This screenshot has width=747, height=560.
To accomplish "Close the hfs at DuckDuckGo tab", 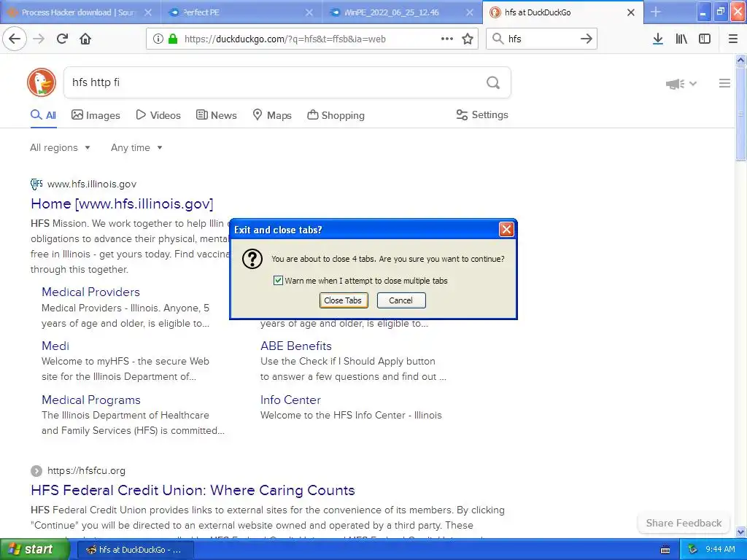I will coord(631,12).
